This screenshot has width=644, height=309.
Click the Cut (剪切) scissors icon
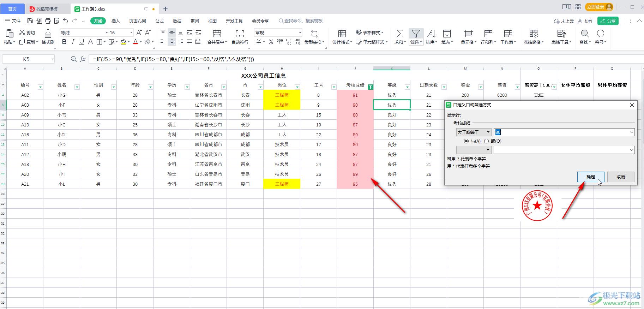22,32
